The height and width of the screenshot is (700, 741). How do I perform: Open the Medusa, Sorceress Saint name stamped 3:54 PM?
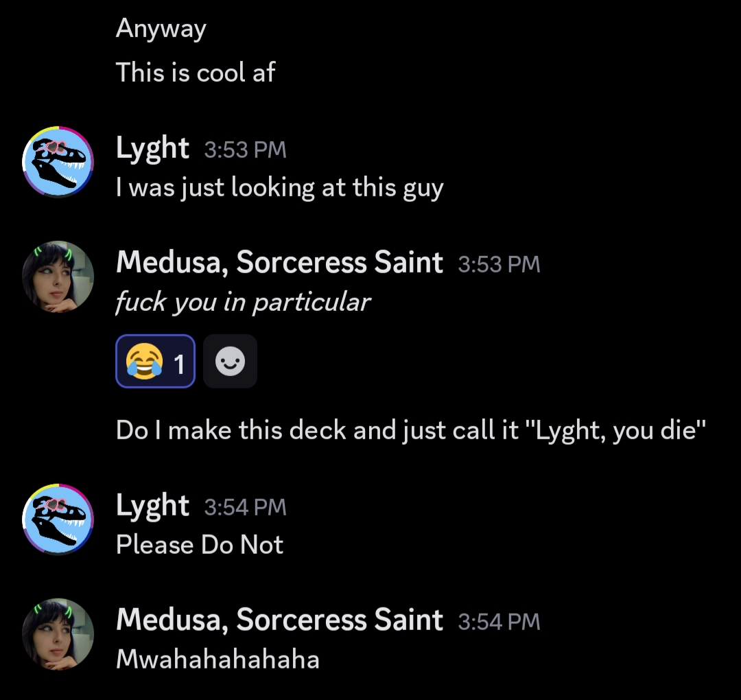click(x=279, y=620)
